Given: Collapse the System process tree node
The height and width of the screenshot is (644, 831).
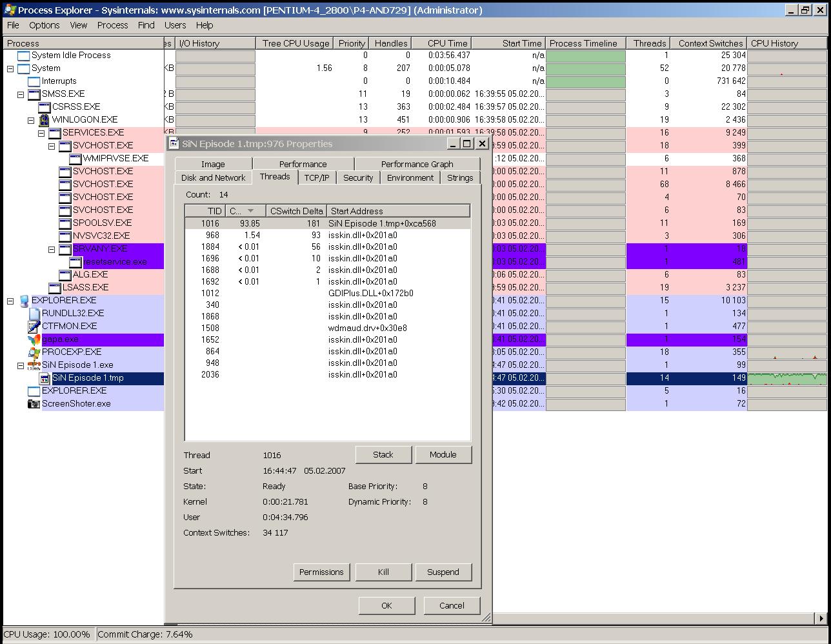Looking at the screenshot, I should click(10, 68).
